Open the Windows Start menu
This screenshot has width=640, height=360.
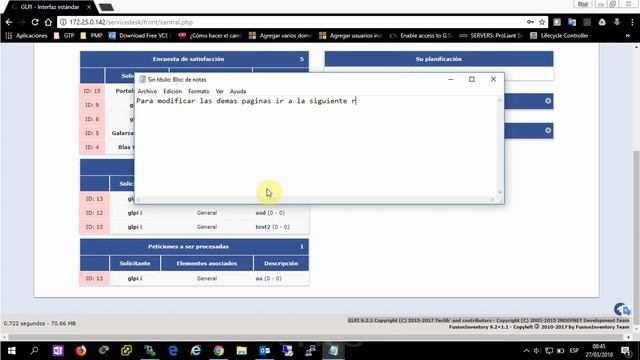(11, 351)
